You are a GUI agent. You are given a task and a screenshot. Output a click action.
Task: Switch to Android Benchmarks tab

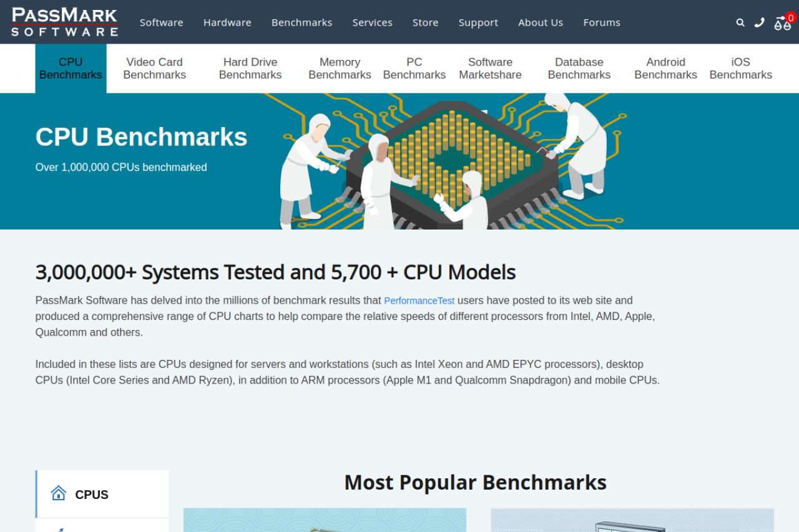coord(666,69)
